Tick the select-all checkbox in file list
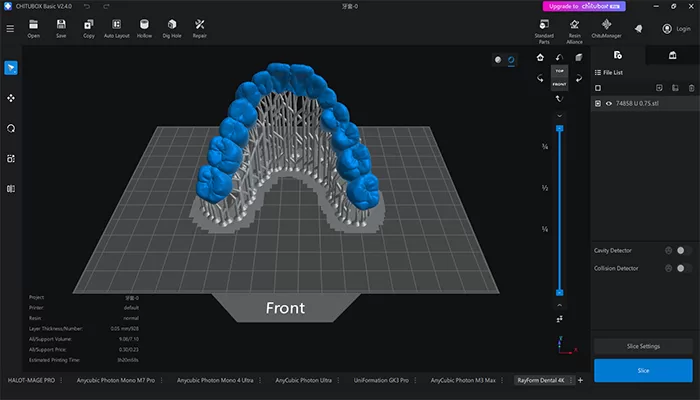Viewport: 700px width, 400px height. (598, 88)
